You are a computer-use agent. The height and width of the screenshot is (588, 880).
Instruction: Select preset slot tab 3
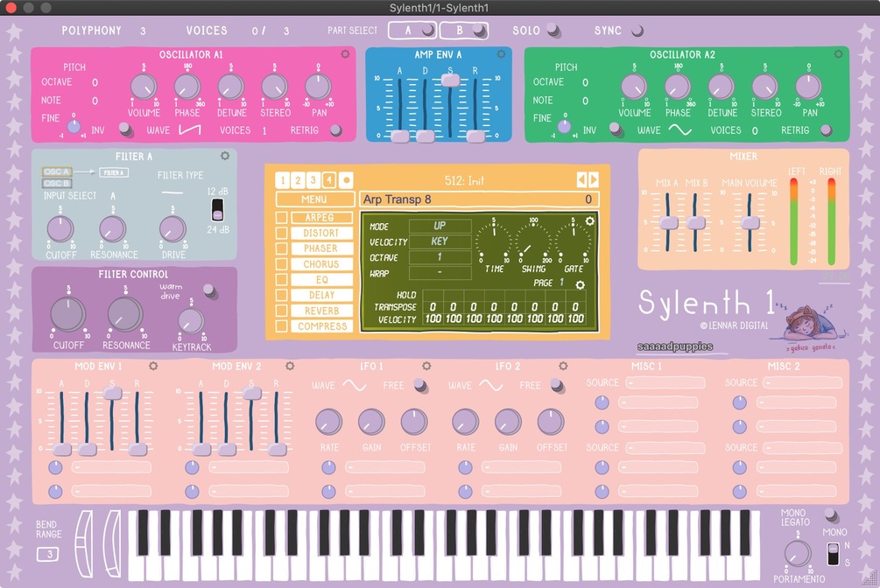313,180
